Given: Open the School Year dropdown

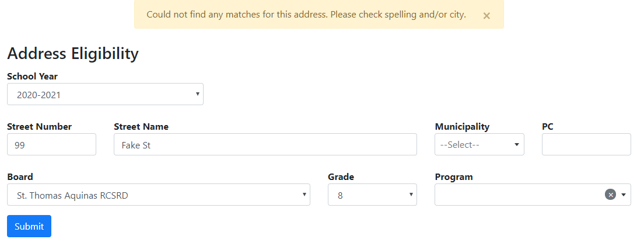Looking at the screenshot, I should [105, 94].
